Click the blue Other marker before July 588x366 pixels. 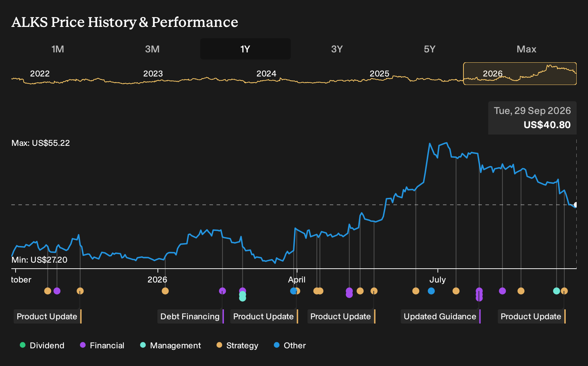[x=431, y=291]
